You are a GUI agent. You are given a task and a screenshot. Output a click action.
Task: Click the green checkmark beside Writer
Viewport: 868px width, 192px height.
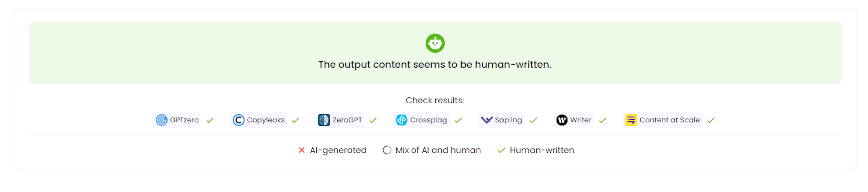tap(602, 120)
